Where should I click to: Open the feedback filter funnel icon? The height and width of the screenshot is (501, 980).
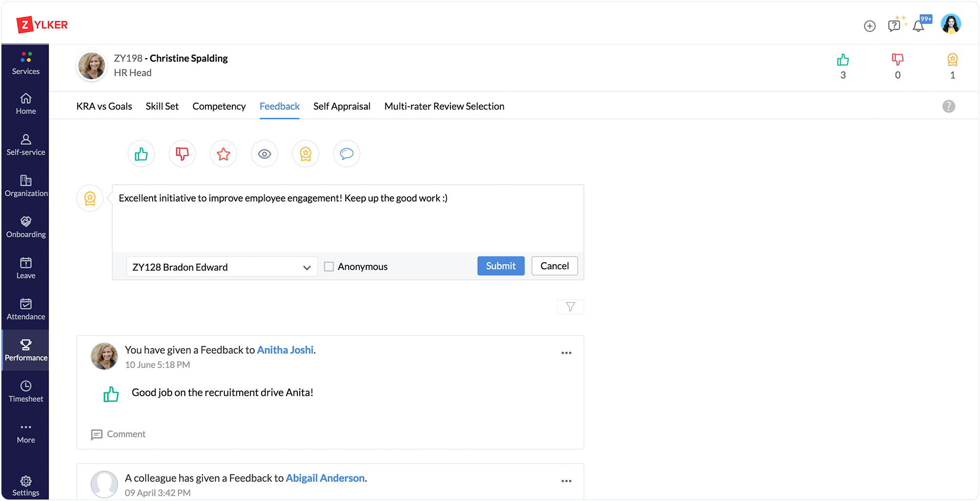570,307
